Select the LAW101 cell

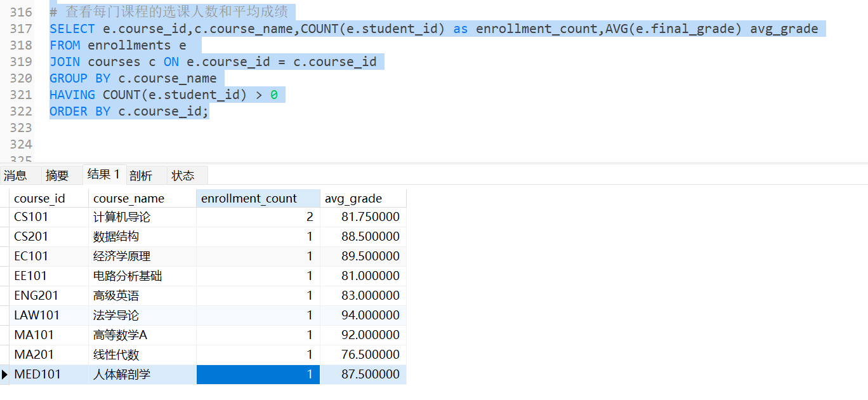(49, 316)
